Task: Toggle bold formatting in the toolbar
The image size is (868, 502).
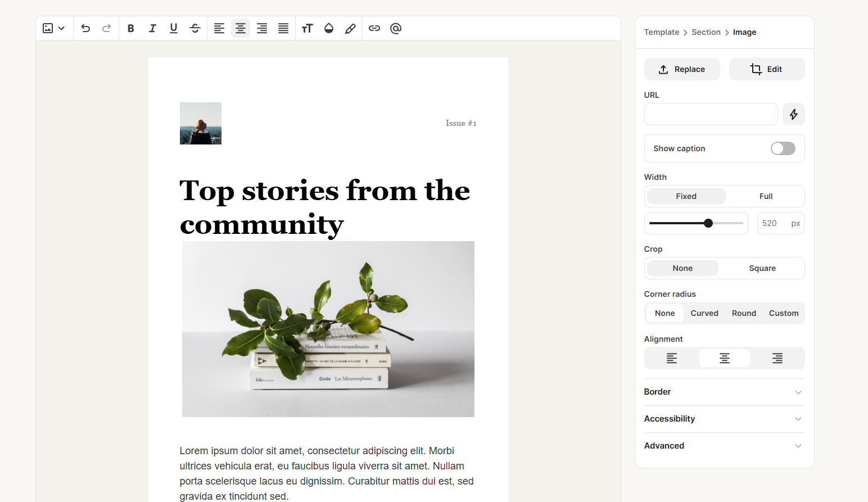Action: 130,28
